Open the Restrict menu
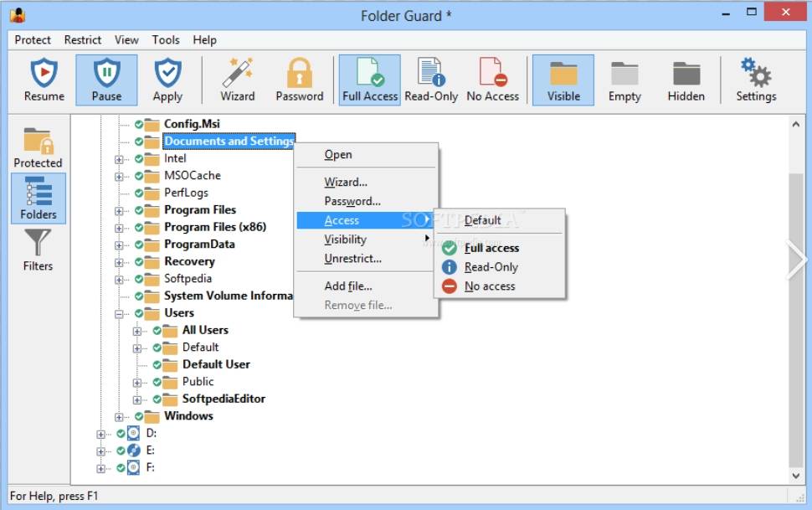The height and width of the screenshot is (510, 812). (83, 40)
